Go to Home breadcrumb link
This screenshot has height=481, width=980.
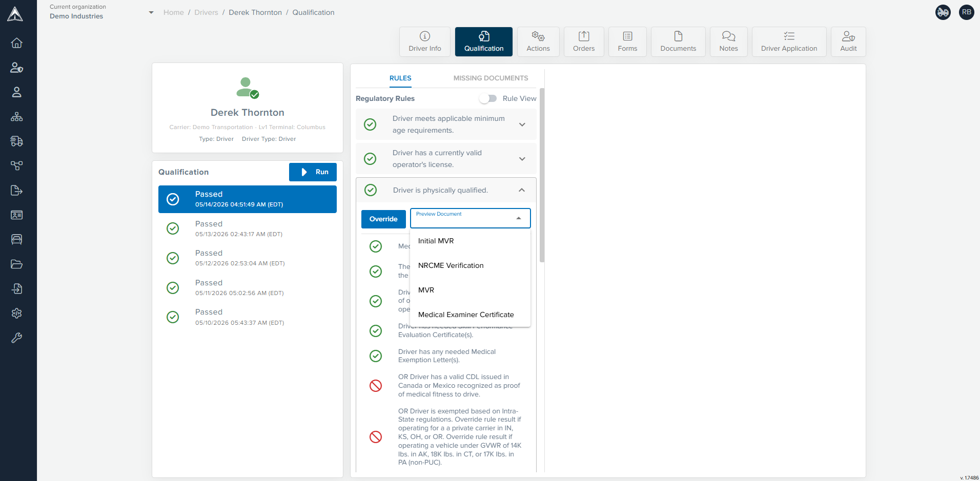pyautogui.click(x=174, y=12)
